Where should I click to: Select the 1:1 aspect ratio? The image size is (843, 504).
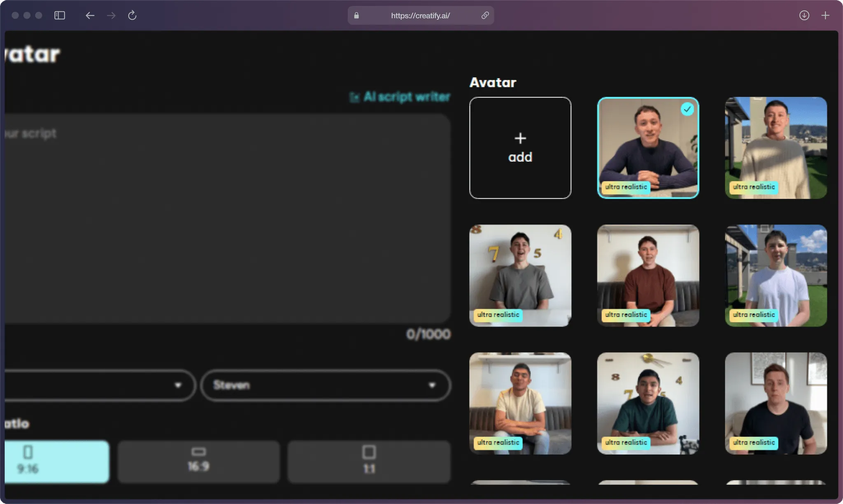pos(369,462)
